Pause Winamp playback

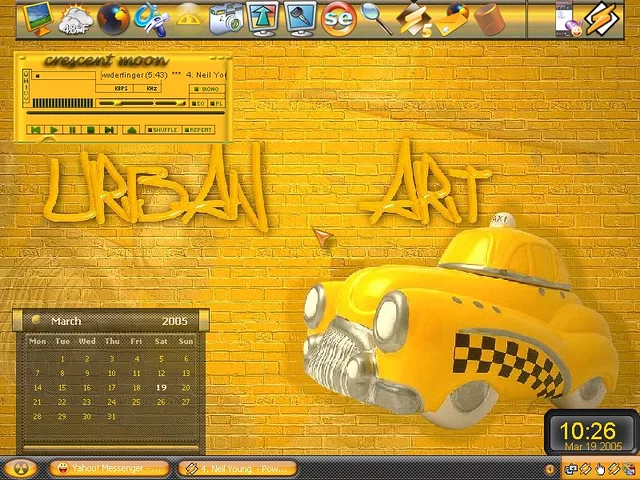coord(72,130)
